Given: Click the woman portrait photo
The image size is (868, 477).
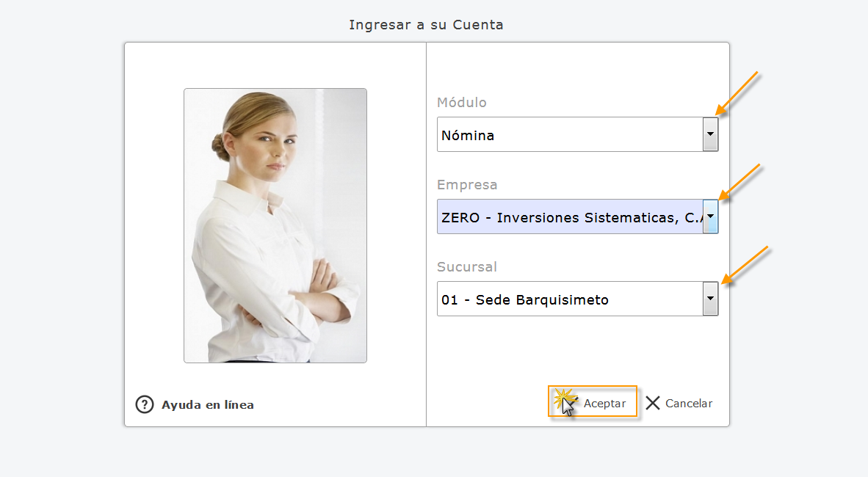Looking at the screenshot, I should click(x=275, y=225).
